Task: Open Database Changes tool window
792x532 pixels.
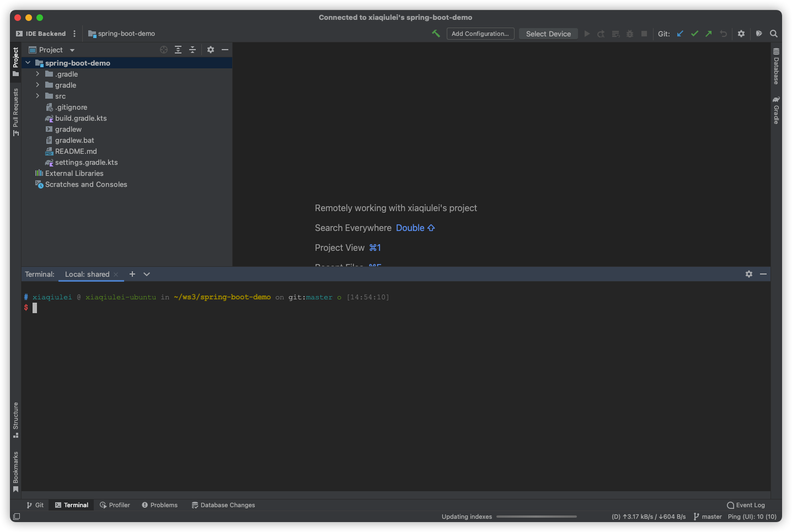Action: [x=223, y=505]
